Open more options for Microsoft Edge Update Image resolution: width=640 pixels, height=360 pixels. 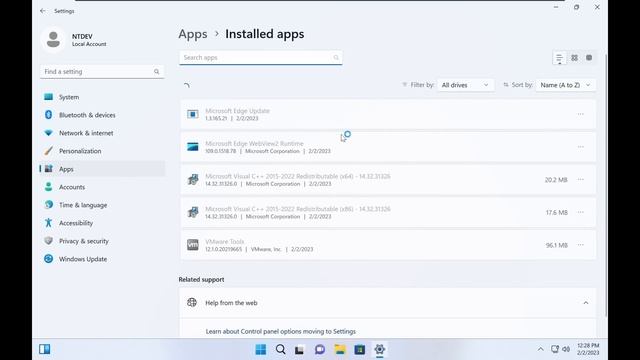click(x=580, y=114)
